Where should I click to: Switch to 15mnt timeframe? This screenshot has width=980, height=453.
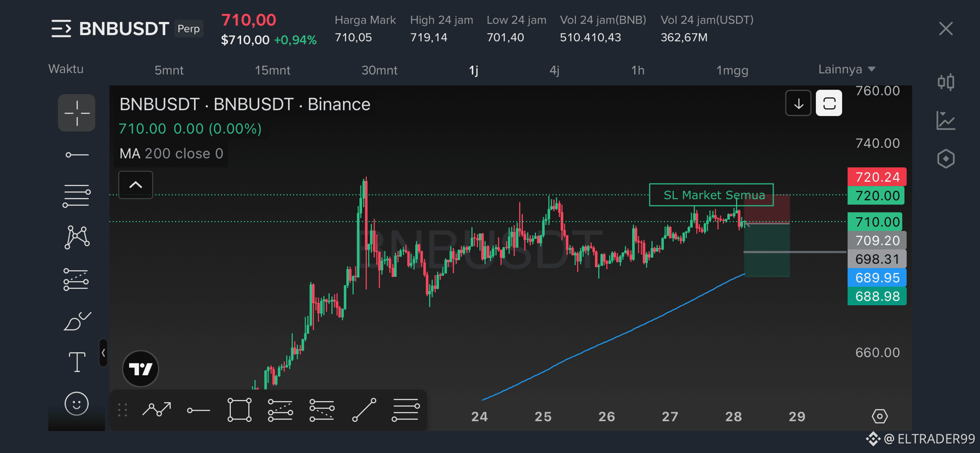click(x=272, y=70)
